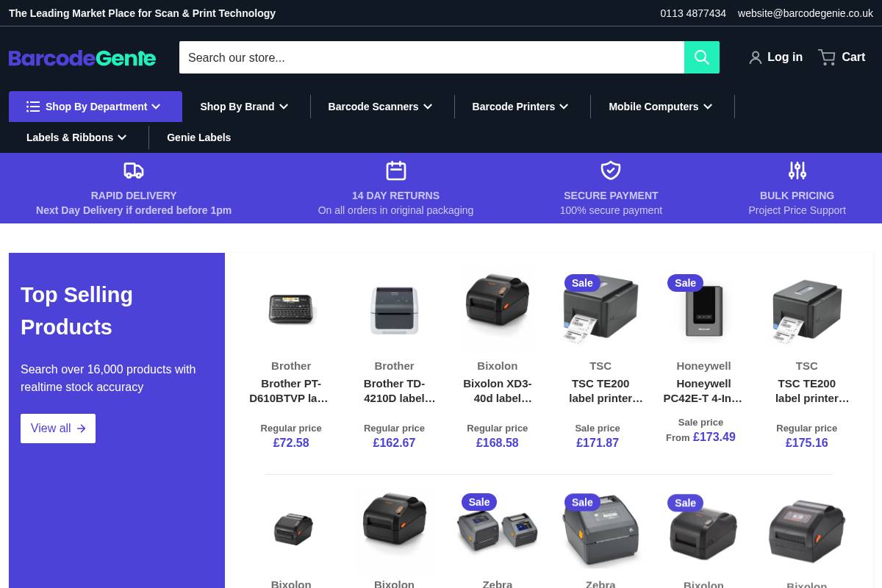Screen dimensions: 882x588
Task: Open the Barcode Printers dropdown
Action: pos(520,107)
